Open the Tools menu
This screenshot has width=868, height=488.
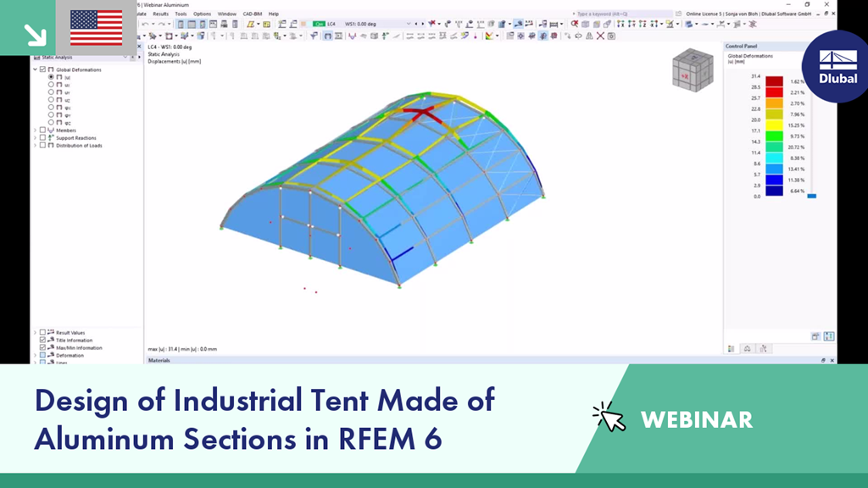tap(181, 14)
